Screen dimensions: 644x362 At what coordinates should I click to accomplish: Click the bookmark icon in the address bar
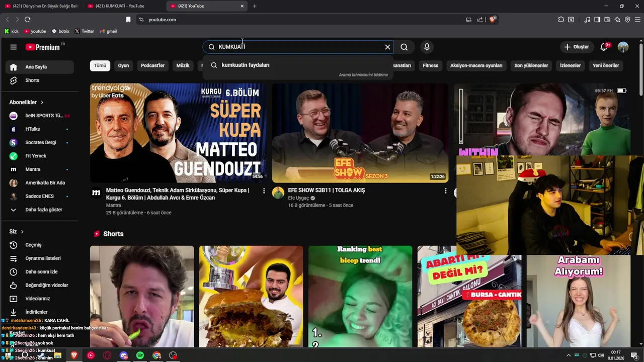click(x=128, y=20)
